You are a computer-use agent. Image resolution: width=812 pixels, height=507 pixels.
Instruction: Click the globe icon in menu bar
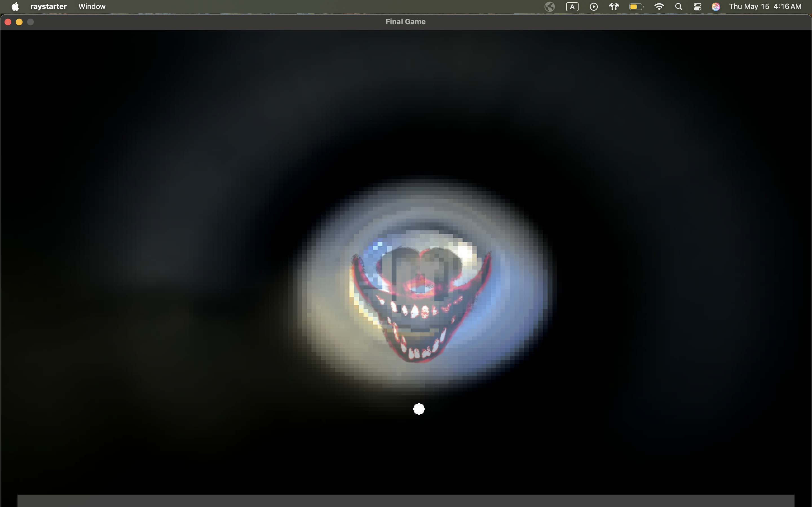click(x=550, y=7)
